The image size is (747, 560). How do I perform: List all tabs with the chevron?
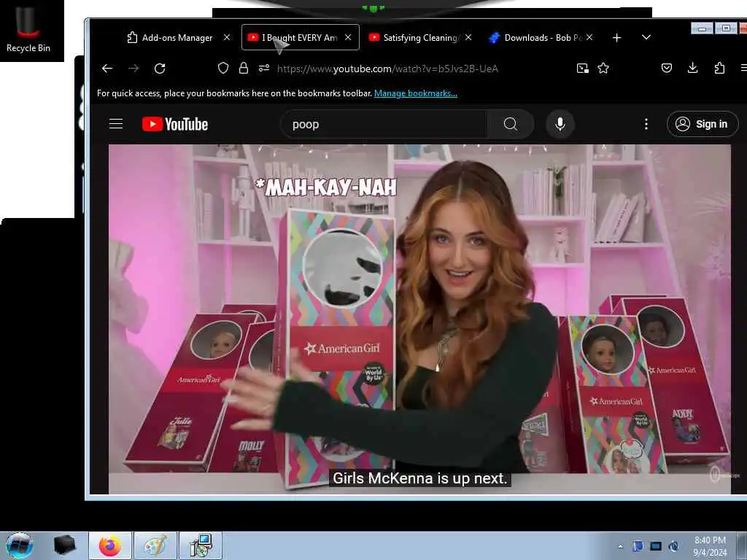click(646, 37)
